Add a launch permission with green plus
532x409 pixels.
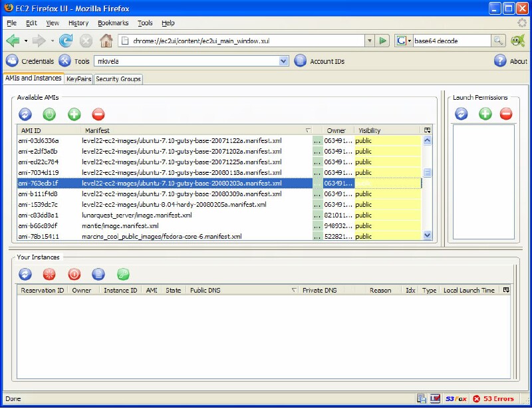(x=485, y=114)
